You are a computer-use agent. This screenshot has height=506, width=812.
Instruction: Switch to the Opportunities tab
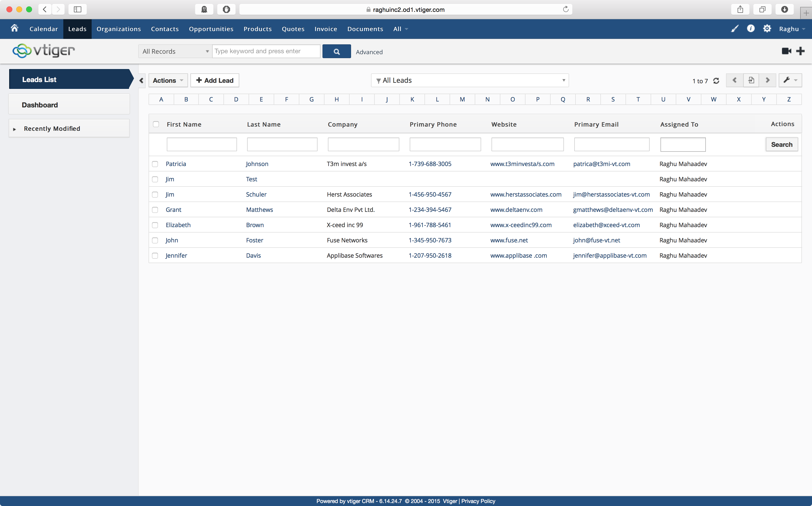point(211,29)
